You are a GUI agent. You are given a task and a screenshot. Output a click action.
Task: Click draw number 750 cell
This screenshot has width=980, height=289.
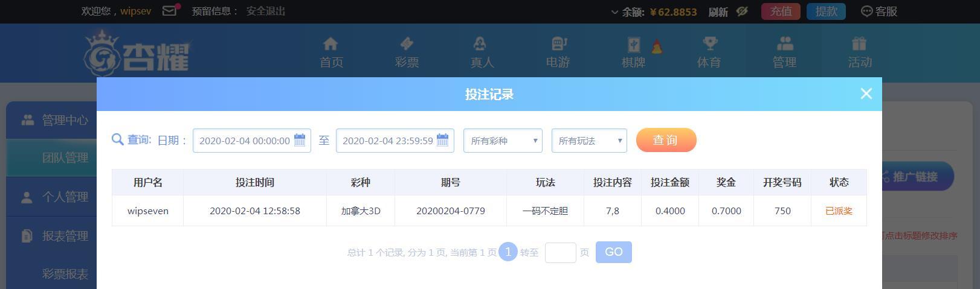pos(782,211)
